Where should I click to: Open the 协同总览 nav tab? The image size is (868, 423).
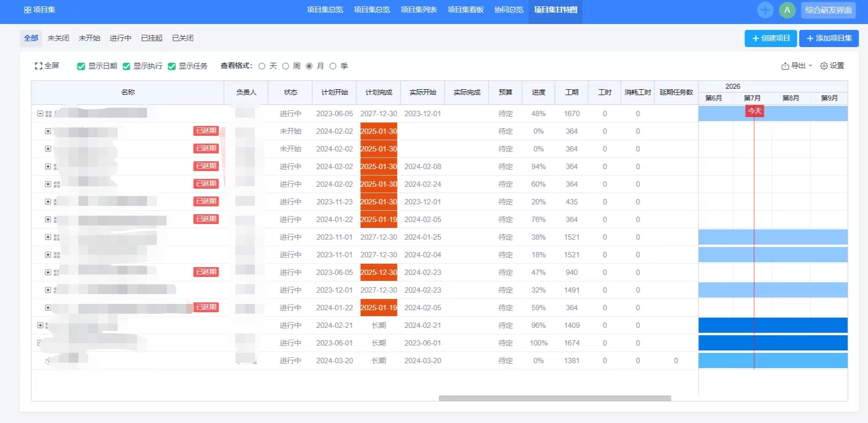point(509,10)
